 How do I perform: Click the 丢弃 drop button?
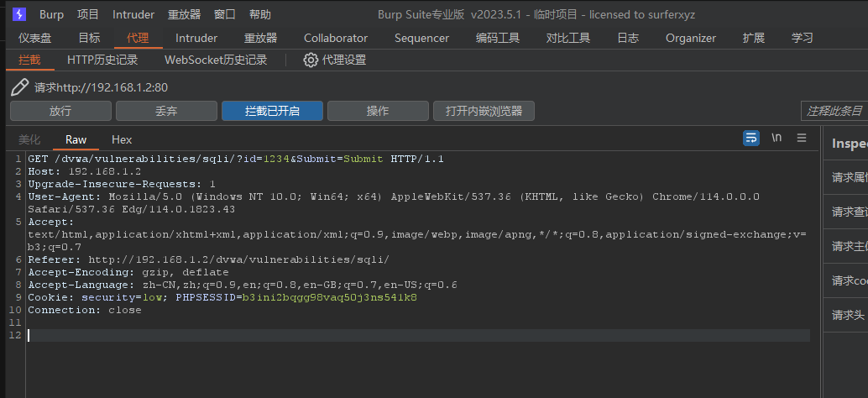coord(166,111)
